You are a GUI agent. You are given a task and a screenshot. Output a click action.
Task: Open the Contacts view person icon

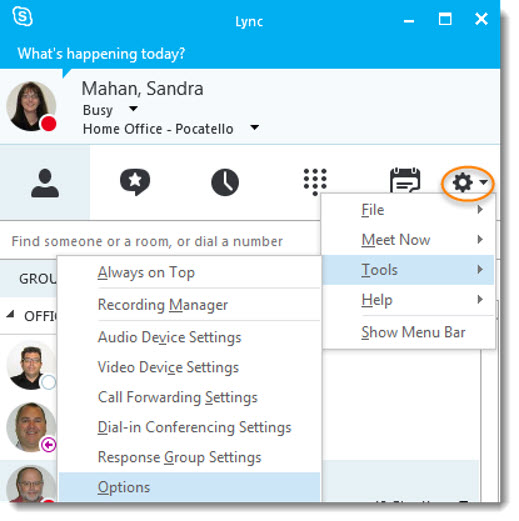coord(45,183)
